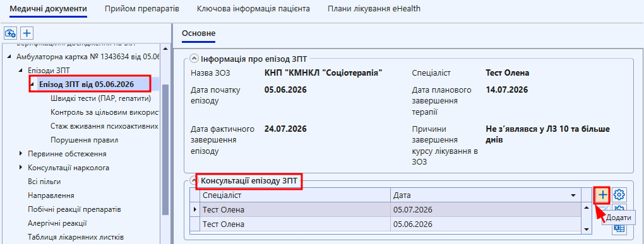The width and height of the screenshot is (644, 244).
Task: Select Порушення правил tree item
Action: (85, 140)
